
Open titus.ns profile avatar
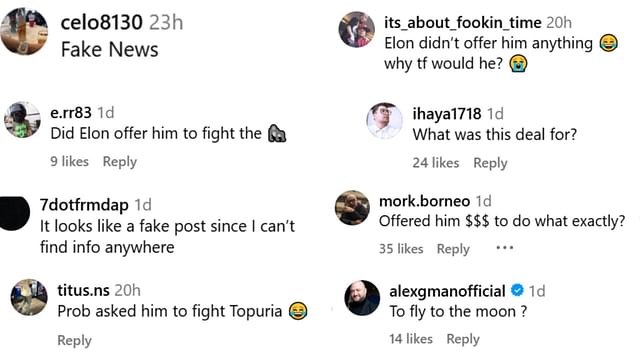pyautogui.click(x=29, y=297)
